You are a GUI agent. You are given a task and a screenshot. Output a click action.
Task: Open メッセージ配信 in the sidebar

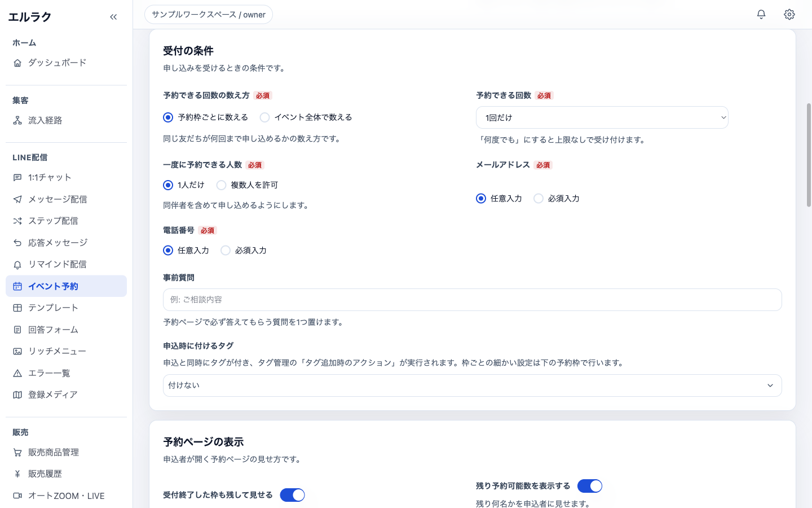66,199
